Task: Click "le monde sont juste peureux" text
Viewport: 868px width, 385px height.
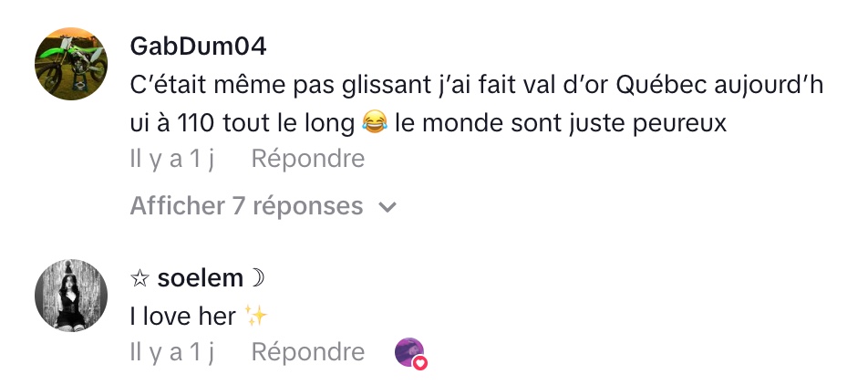Action: [561, 122]
